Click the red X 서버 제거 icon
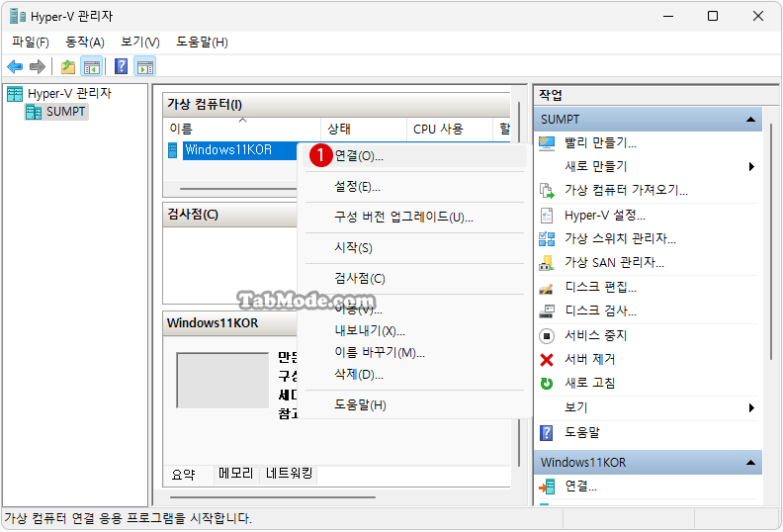 click(x=547, y=360)
